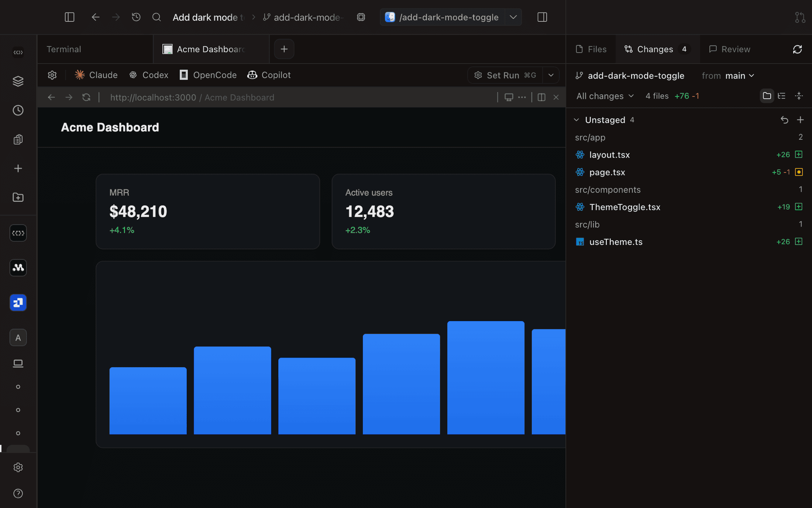Select the M logo workspace in sidebar
Screen dimensions: 812x508
click(x=18, y=267)
